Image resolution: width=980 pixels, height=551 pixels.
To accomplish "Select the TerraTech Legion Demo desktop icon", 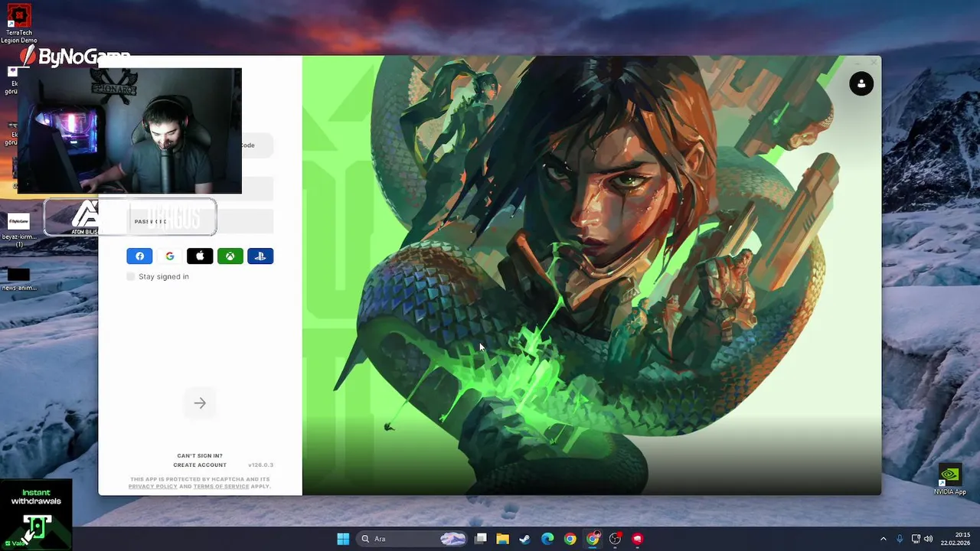I will 18,24.
